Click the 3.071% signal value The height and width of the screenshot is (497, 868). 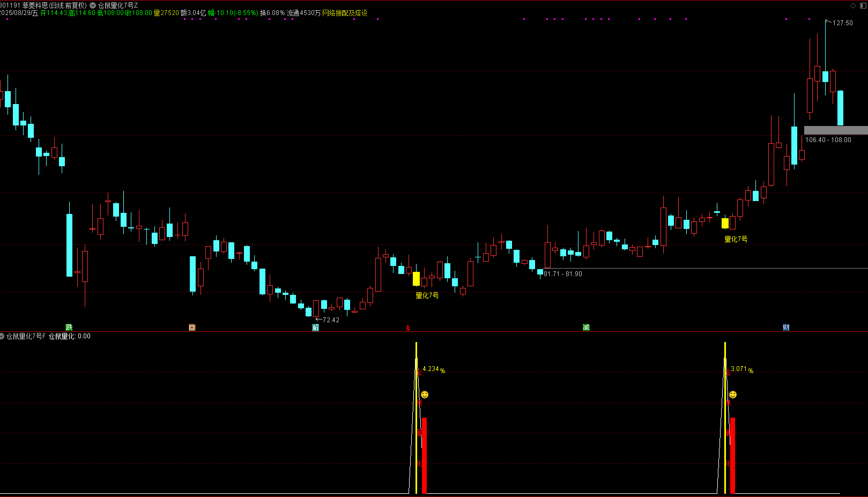742,369
